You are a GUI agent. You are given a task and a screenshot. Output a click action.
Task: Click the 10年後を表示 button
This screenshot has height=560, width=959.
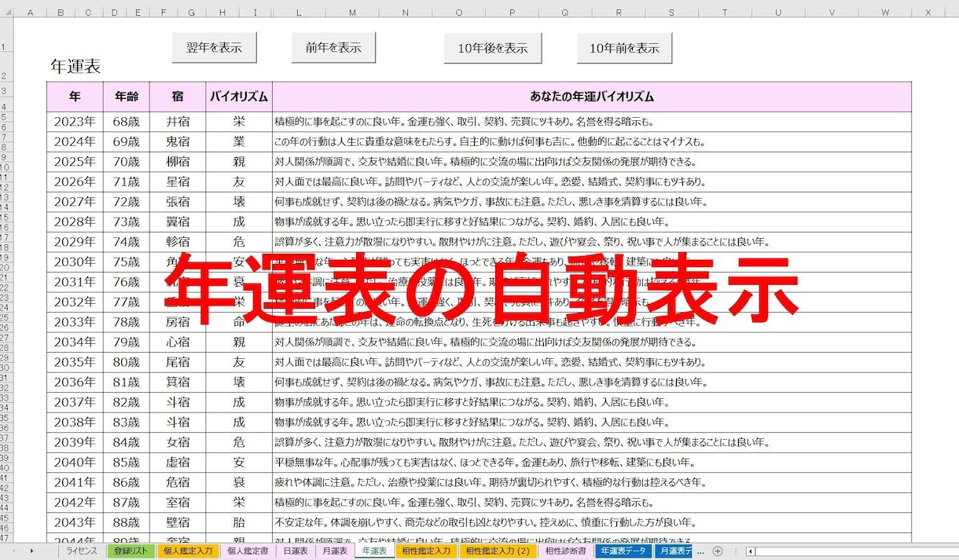(x=493, y=48)
